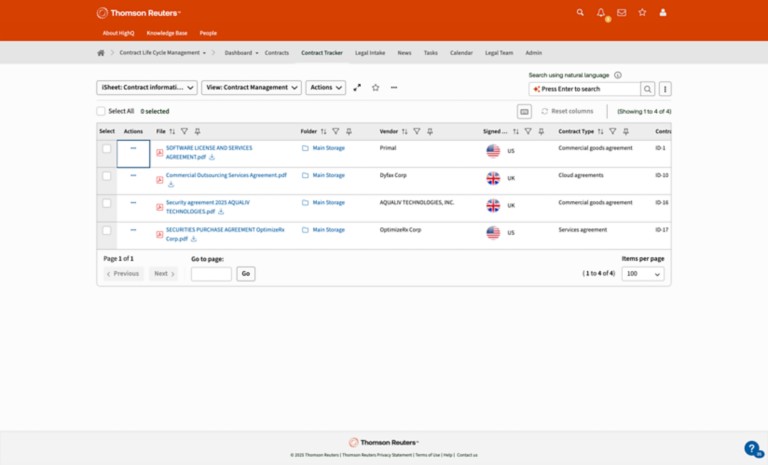The width and height of the screenshot is (768, 465).
Task: Click the natural language search field
Action: [585, 89]
